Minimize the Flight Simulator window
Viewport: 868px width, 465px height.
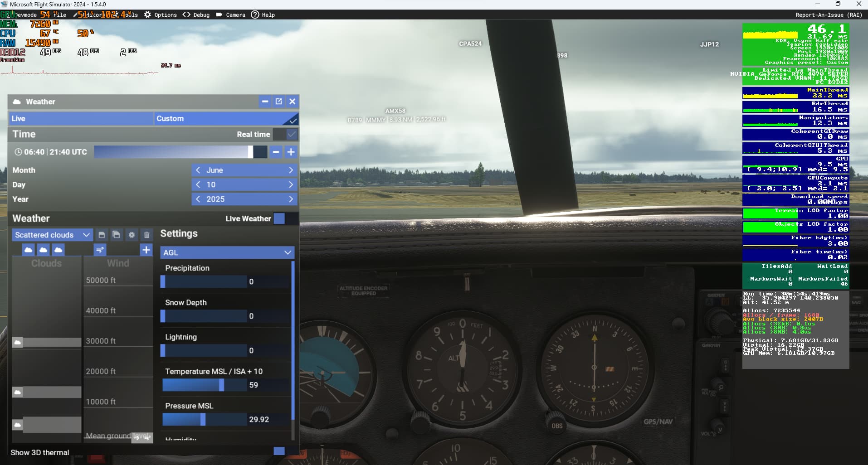point(817,4)
